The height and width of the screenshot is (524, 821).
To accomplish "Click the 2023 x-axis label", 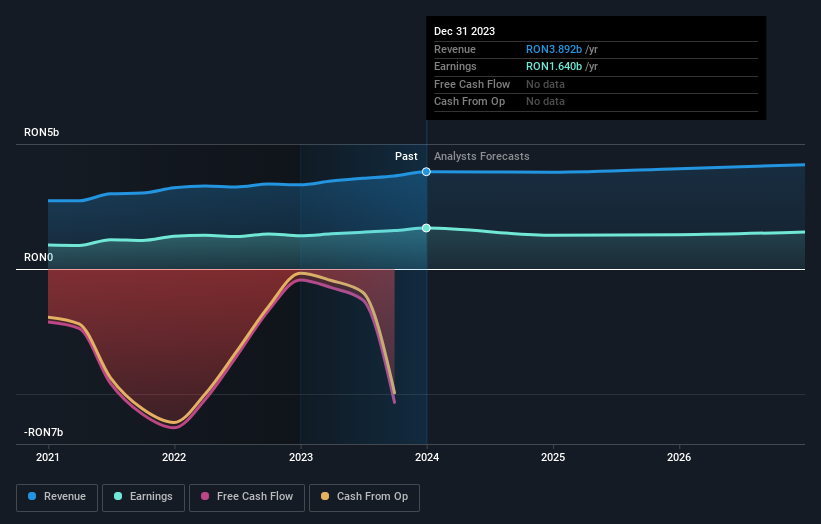I will tap(301, 457).
